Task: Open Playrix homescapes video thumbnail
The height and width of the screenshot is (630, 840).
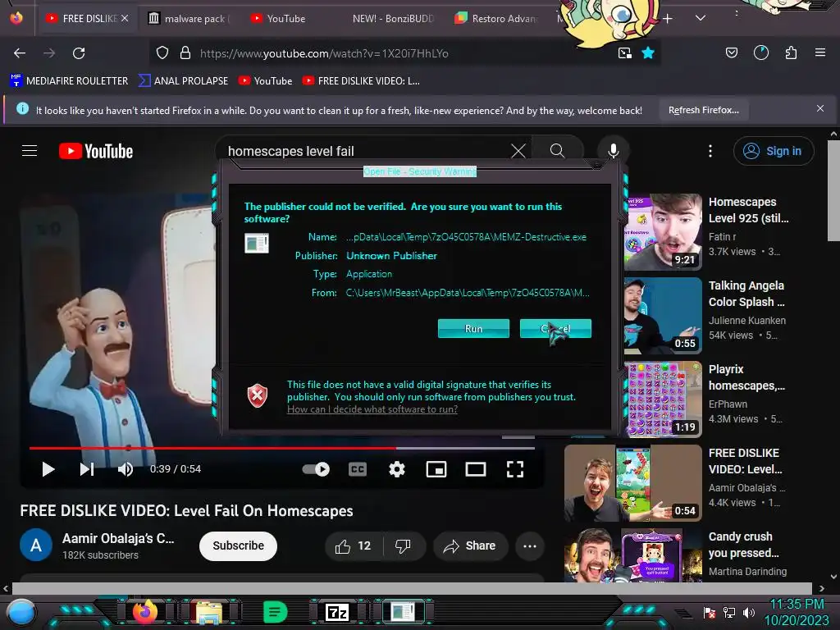Action: tap(663, 399)
